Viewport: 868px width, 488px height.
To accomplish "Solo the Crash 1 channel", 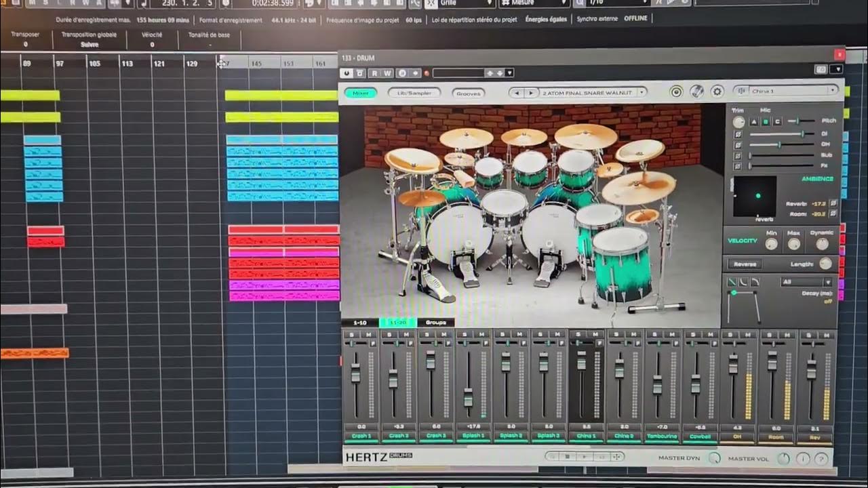I will click(351, 335).
